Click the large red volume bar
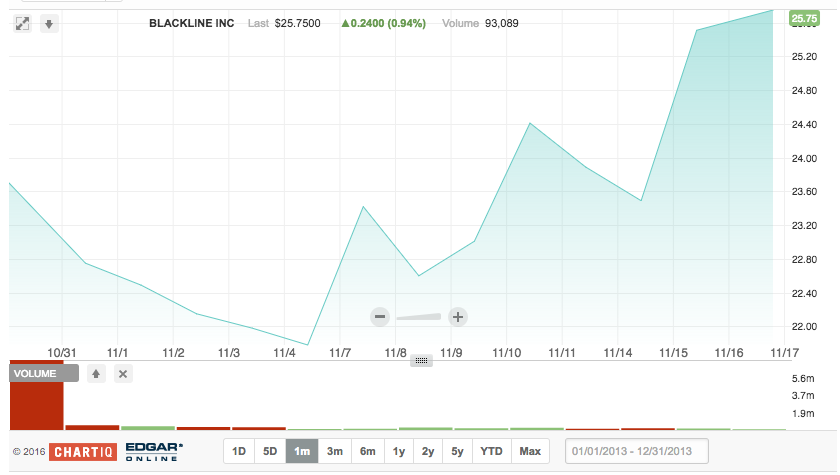The width and height of the screenshot is (840, 475). [x=36, y=395]
